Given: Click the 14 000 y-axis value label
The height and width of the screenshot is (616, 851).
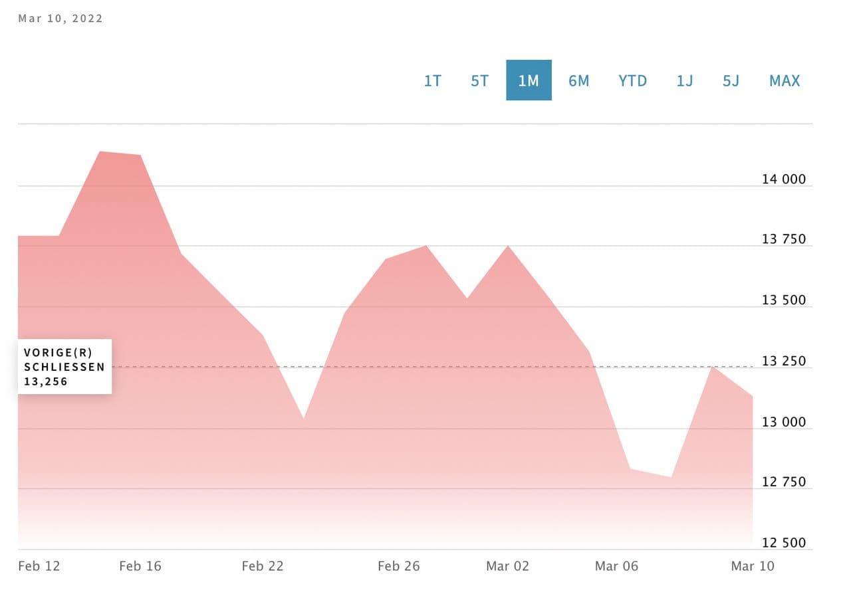Looking at the screenshot, I should [x=783, y=179].
